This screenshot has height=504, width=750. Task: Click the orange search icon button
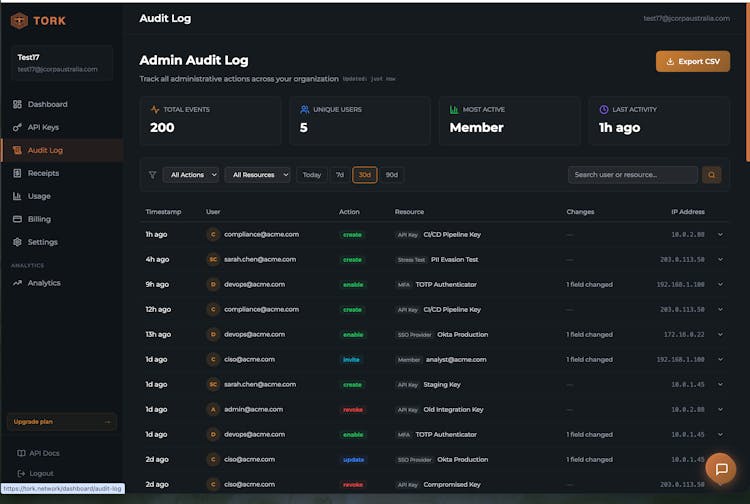[x=712, y=175]
